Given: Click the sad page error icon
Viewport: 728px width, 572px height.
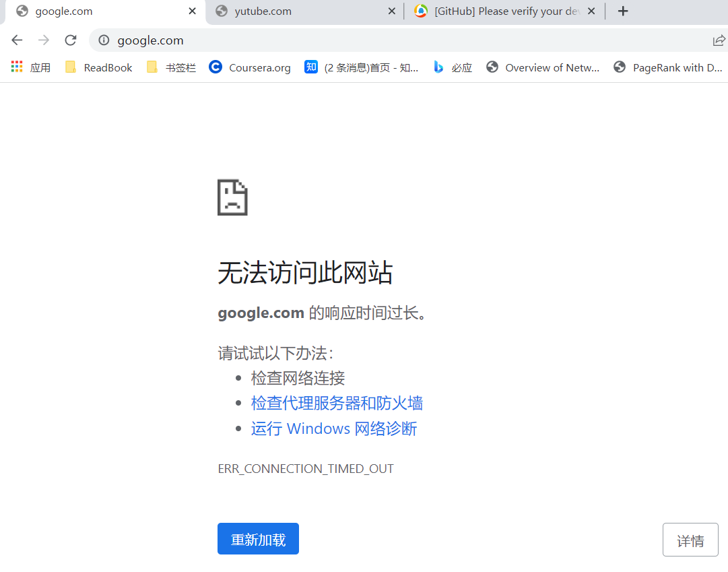Looking at the screenshot, I should pos(232,197).
